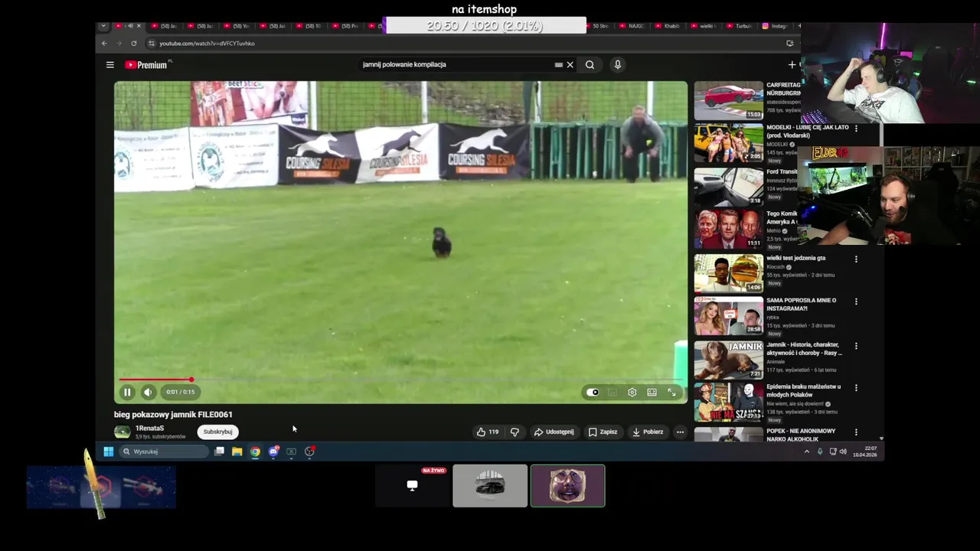Viewport: 980px width, 551px height.
Task: Open menu for wielki test jedzenia gta
Action: [856, 259]
